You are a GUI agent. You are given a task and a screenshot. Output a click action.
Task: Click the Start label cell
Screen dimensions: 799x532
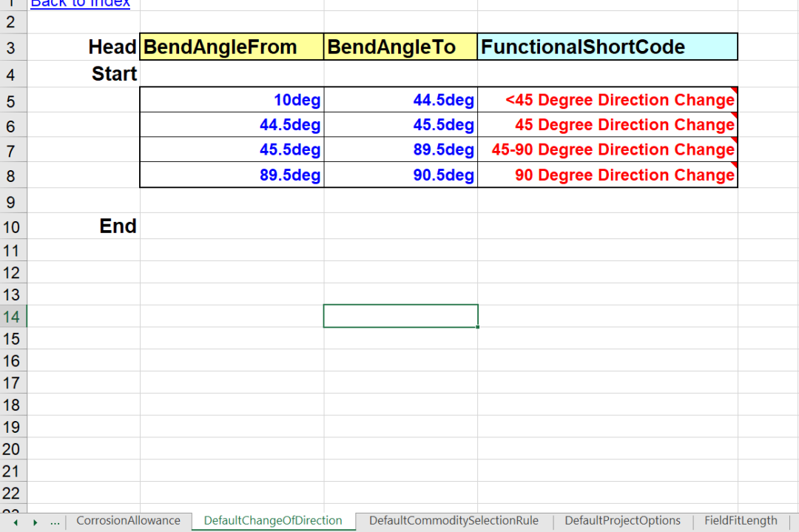pos(84,74)
